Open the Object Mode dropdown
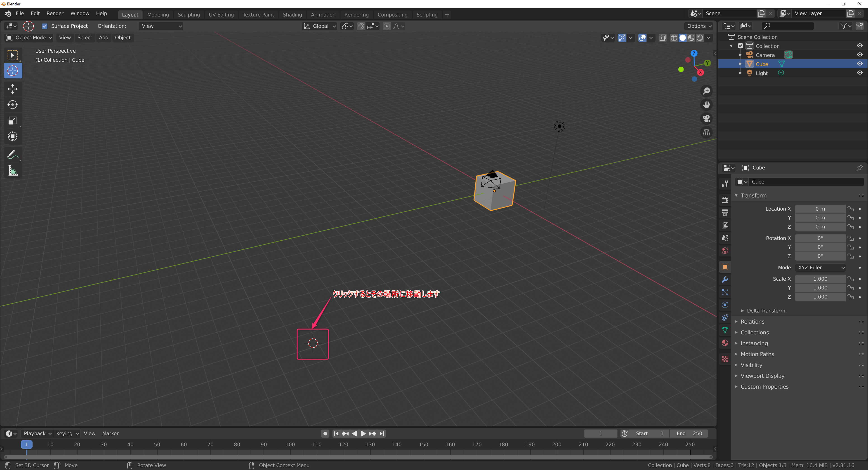868x470 pixels. 29,38
